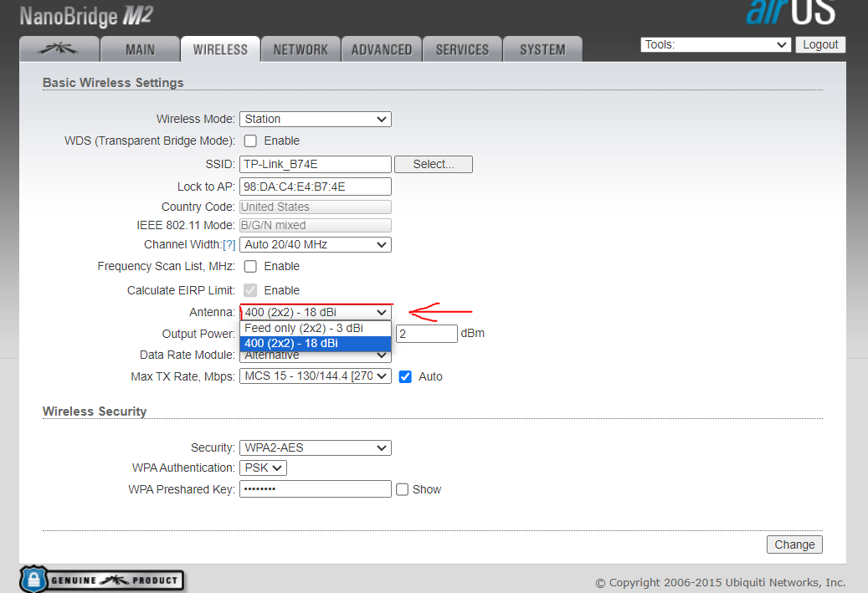The height and width of the screenshot is (593, 868).
Task: Click the Select... button next to SSID
Action: pyautogui.click(x=434, y=164)
